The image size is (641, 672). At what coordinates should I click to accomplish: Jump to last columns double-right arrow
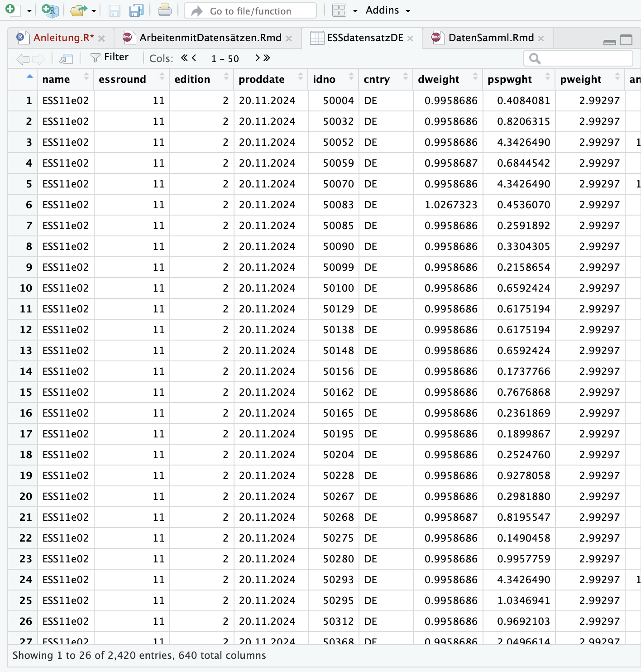[267, 58]
